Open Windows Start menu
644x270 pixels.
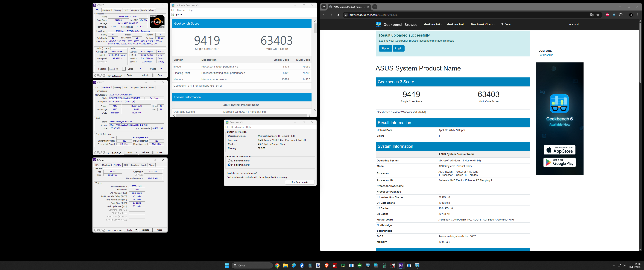[x=227, y=265]
